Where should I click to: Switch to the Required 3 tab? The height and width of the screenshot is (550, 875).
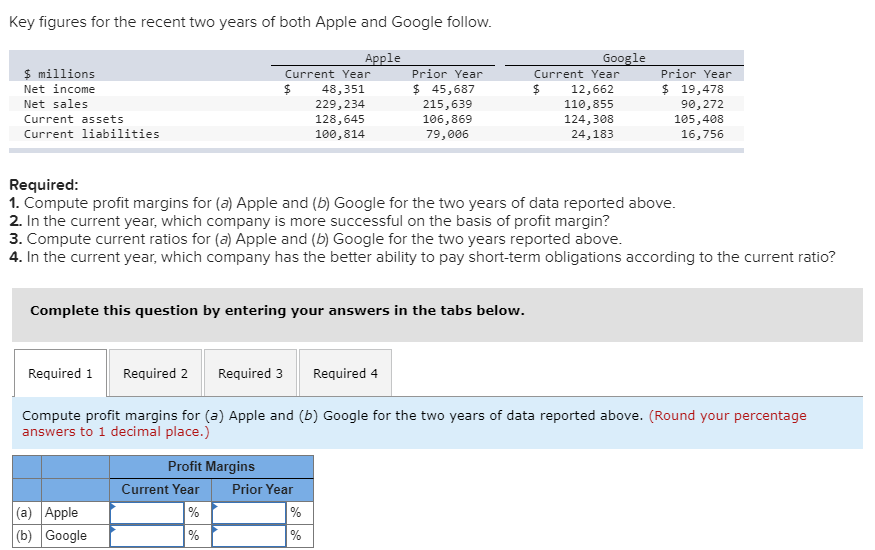pos(250,373)
